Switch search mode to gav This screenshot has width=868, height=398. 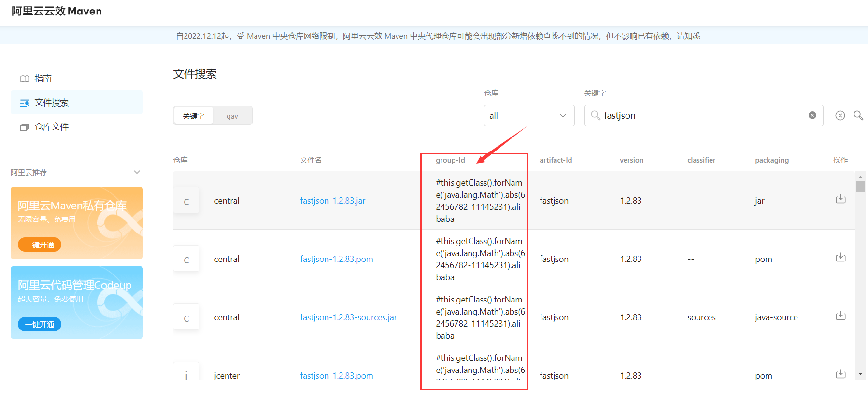point(232,116)
